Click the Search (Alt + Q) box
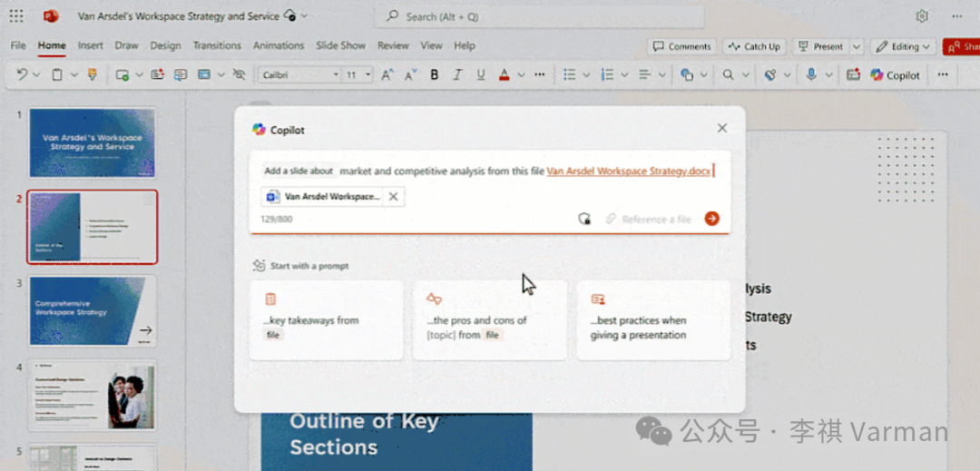This screenshot has width=980, height=471. (539, 17)
